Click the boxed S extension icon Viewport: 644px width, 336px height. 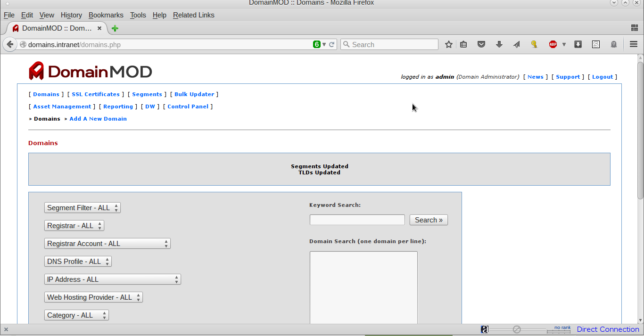[x=596, y=44]
